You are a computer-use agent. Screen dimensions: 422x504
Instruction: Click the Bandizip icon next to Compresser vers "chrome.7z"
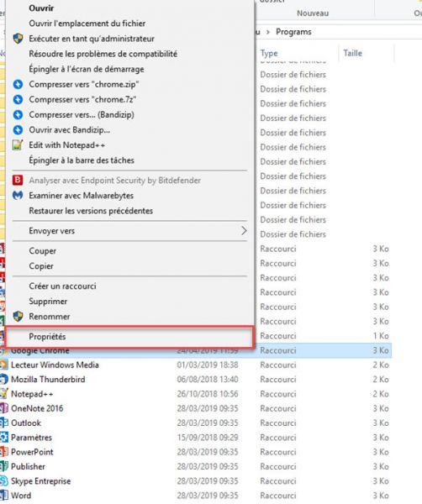tap(18, 100)
